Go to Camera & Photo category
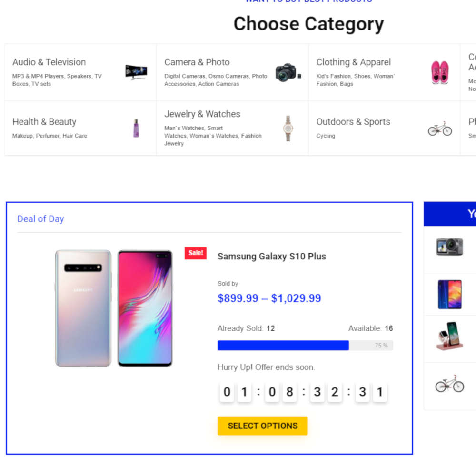Screen dimensions: 476x476 point(197,62)
